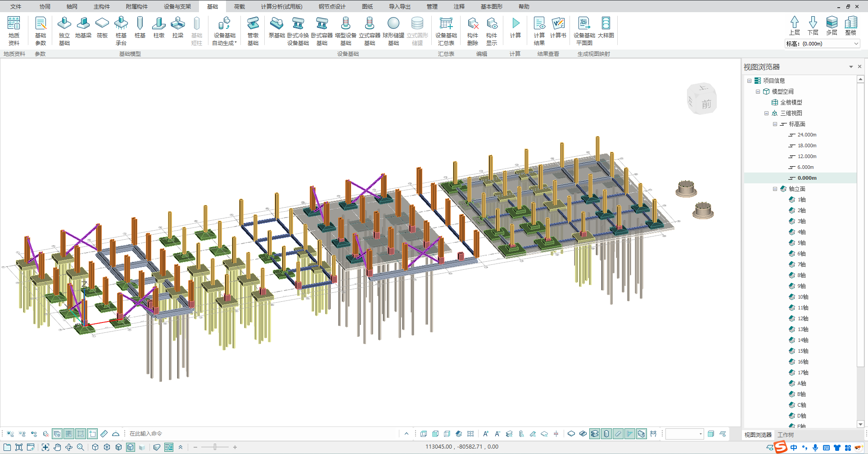This screenshot has width=868, height=454.
Task: Toggle the highlighted hatch-lines button beside the shield icon
Action: point(169,447)
